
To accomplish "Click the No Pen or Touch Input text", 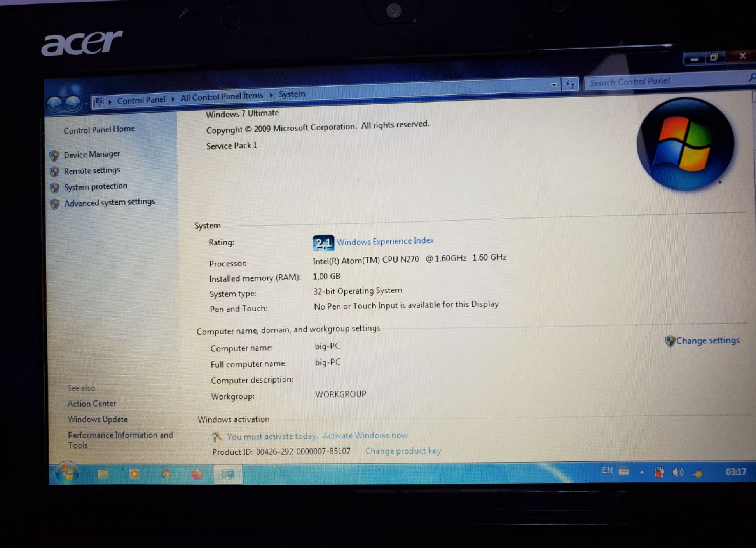I will [x=406, y=305].
